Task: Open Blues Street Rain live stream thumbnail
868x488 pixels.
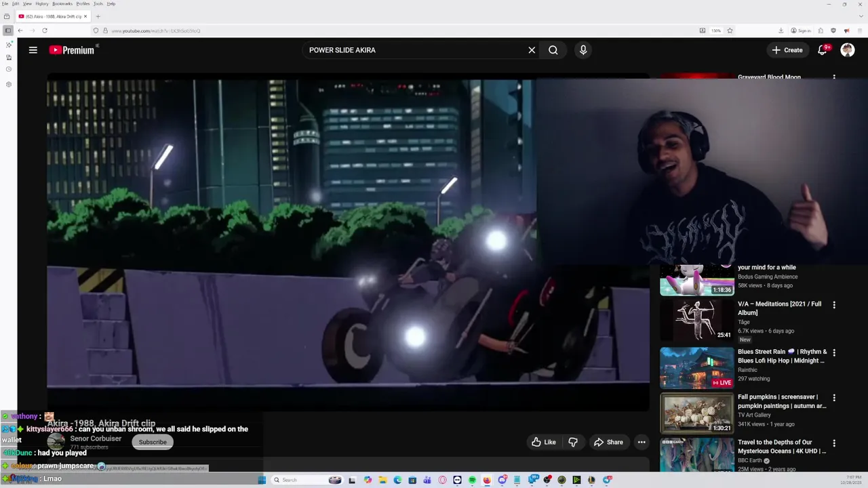Action: tap(697, 368)
